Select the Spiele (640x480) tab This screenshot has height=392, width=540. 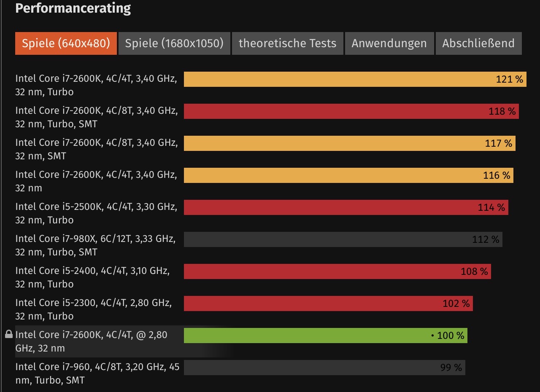tap(66, 43)
